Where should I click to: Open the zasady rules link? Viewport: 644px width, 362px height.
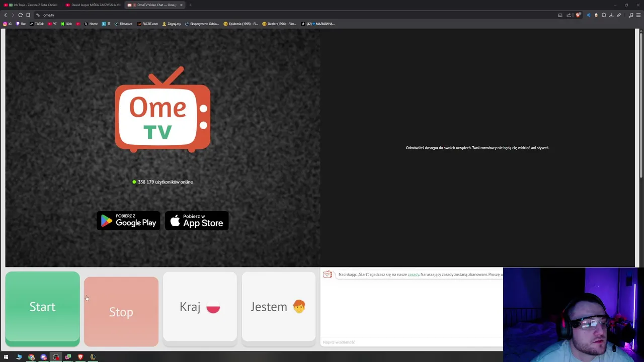tap(413, 275)
